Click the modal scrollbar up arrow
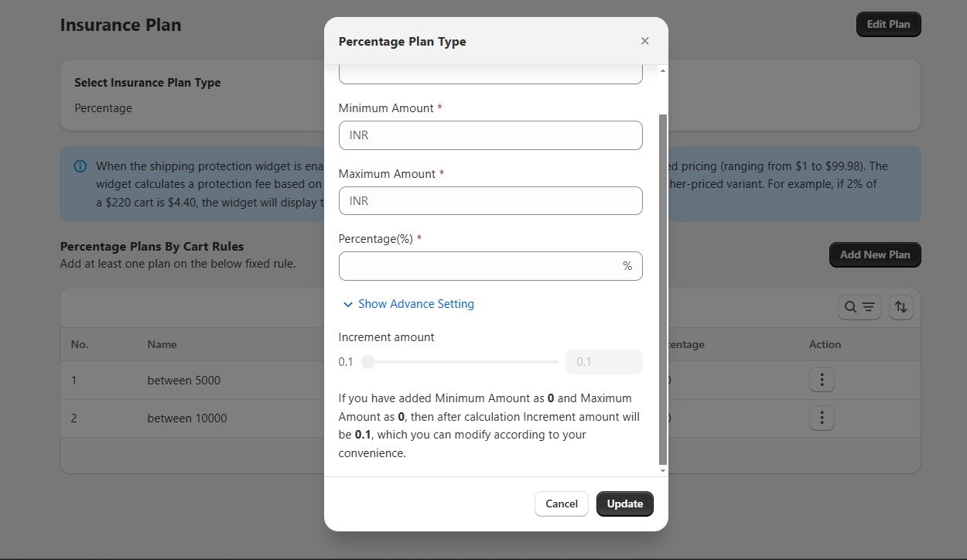 (662, 71)
